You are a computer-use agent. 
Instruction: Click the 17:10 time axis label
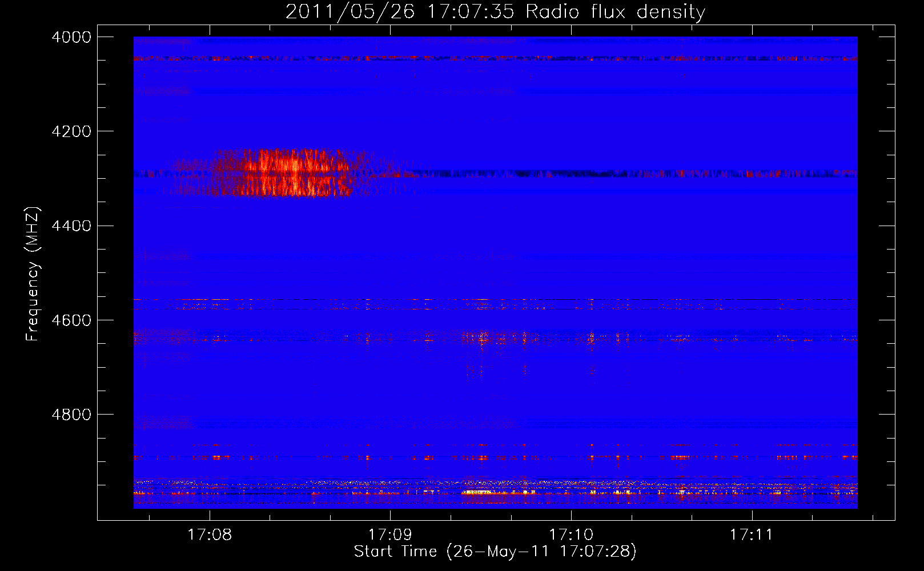coord(571,535)
